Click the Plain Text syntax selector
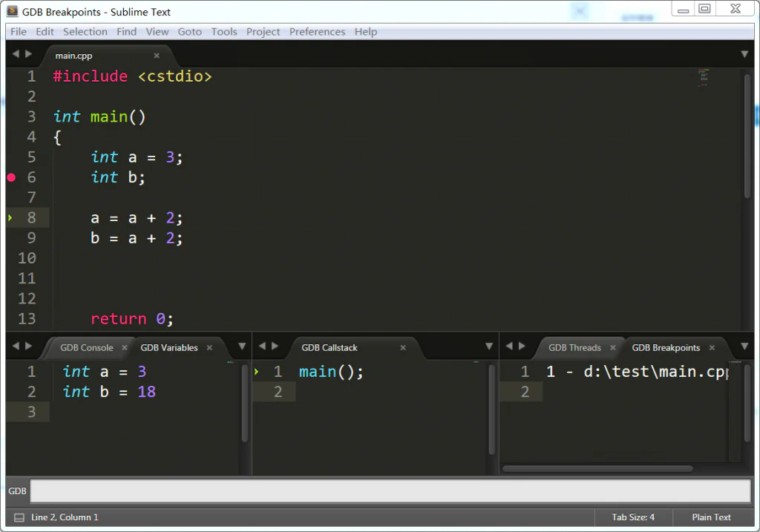Image resolution: width=760 pixels, height=532 pixels. click(711, 517)
